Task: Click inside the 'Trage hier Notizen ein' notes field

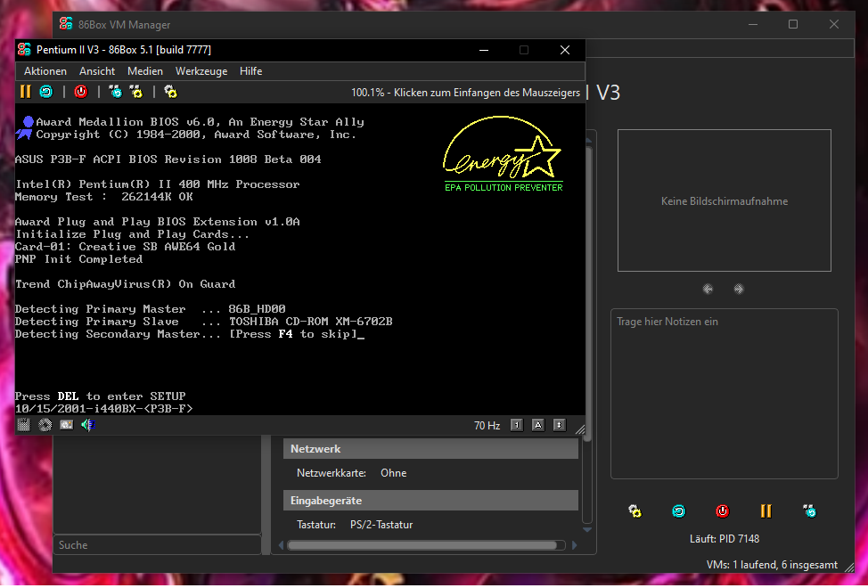Action: click(x=724, y=394)
